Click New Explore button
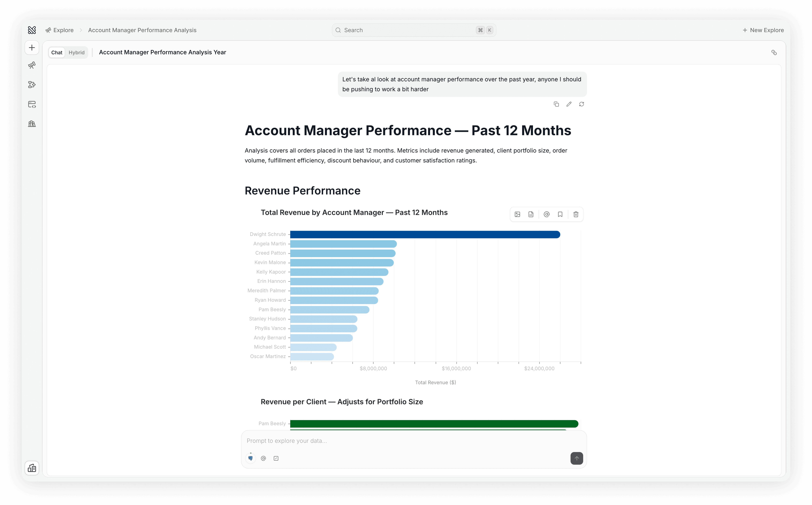Image resolution: width=812 pixels, height=505 pixels. pos(763,30)
